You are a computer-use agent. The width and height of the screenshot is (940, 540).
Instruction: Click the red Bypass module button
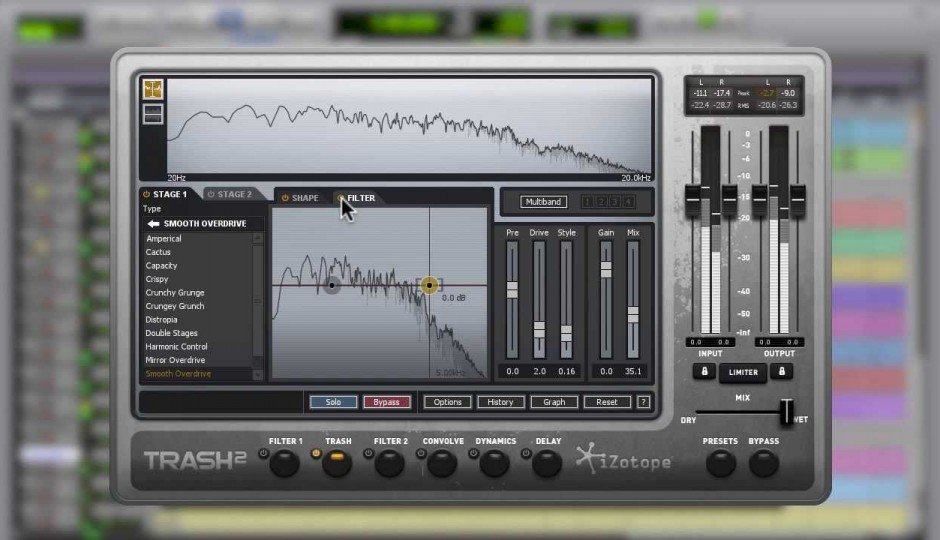click(387, 402)
